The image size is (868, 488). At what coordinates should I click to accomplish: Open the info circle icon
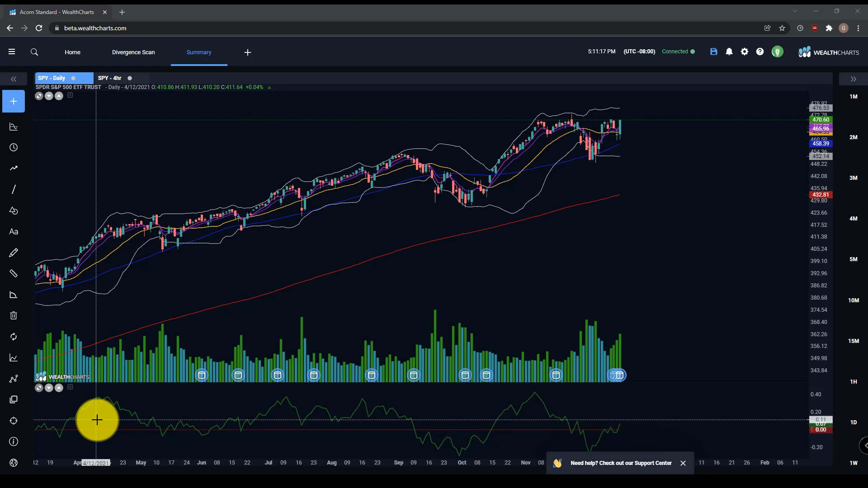tap(14, 441)
